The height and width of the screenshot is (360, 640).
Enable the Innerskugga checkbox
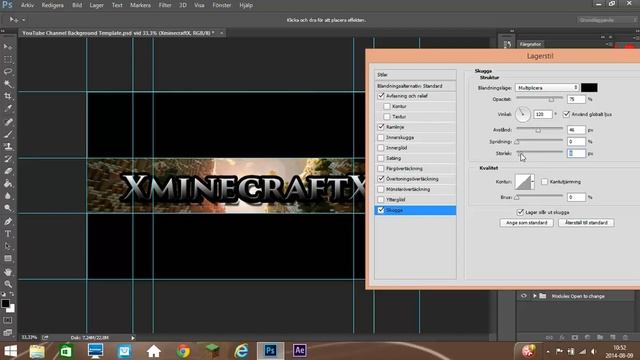381,138
